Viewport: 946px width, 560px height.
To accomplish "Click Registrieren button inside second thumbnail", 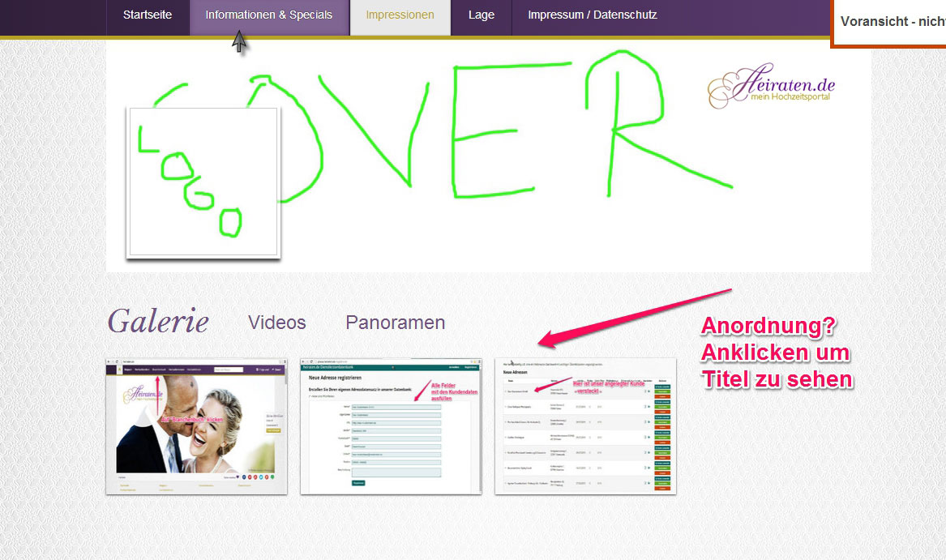I will point(357,482).
